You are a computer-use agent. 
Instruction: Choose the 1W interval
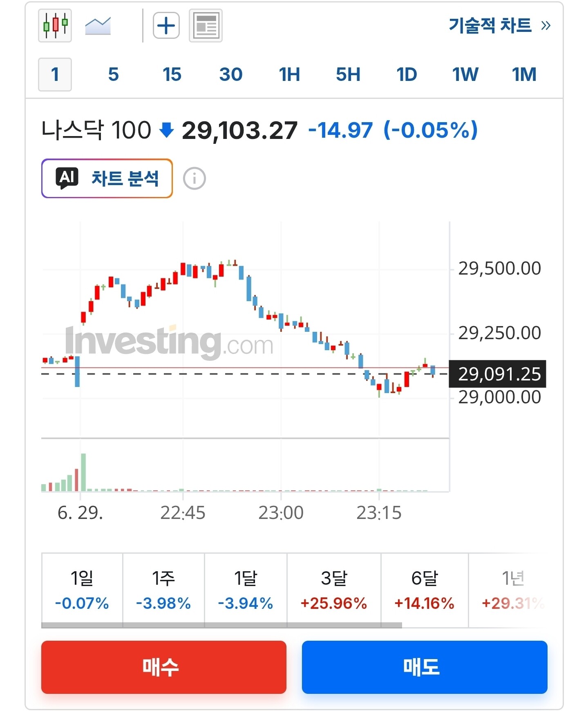point(465,74)
